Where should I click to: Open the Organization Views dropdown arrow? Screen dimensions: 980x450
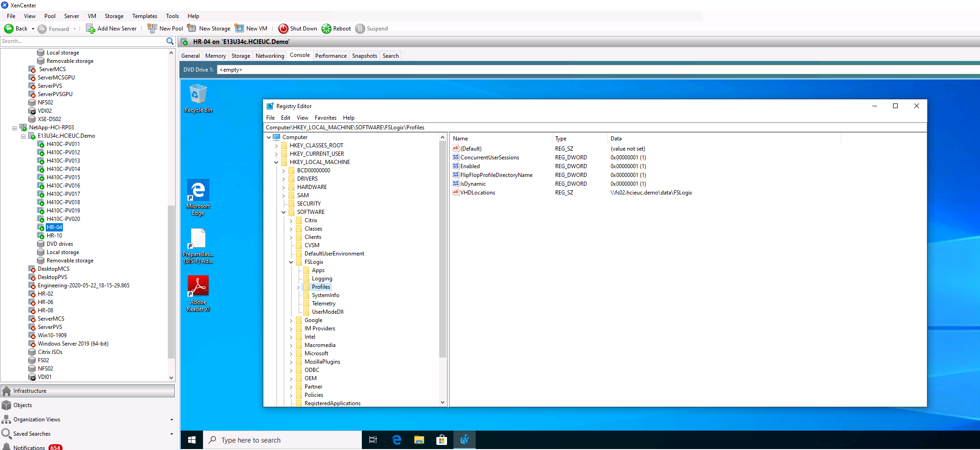171,420
